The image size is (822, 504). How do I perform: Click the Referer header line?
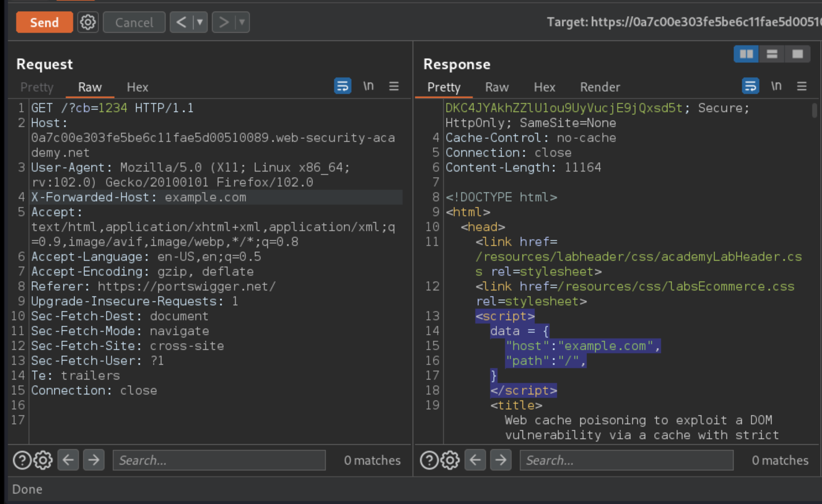click(153, 286)
